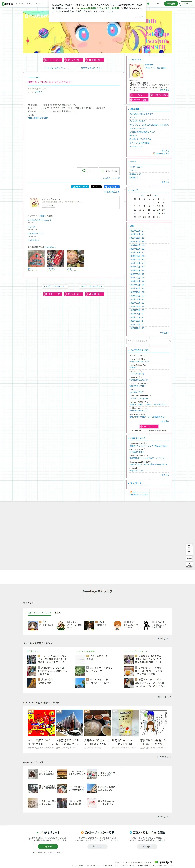Open the 2014年10月 ( 32 ) archive
Image resolution: width=195 pixels, height=868 pixels.
coord(137,249)
